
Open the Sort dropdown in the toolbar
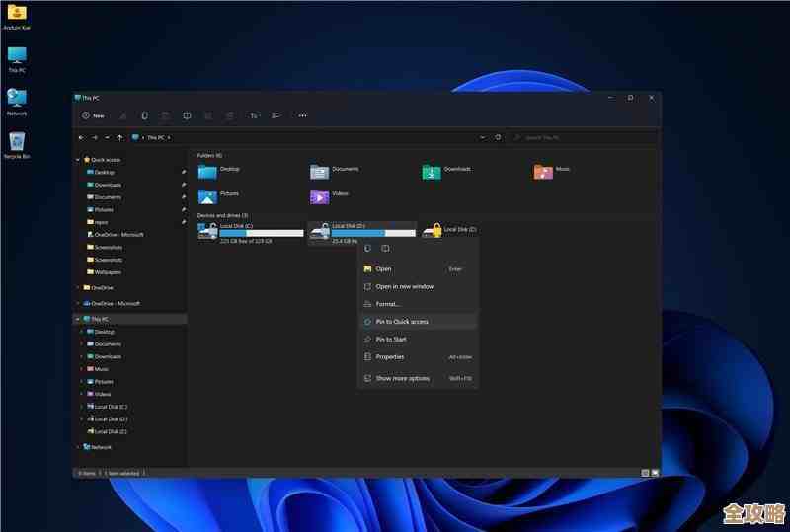(x=254, y=115)
